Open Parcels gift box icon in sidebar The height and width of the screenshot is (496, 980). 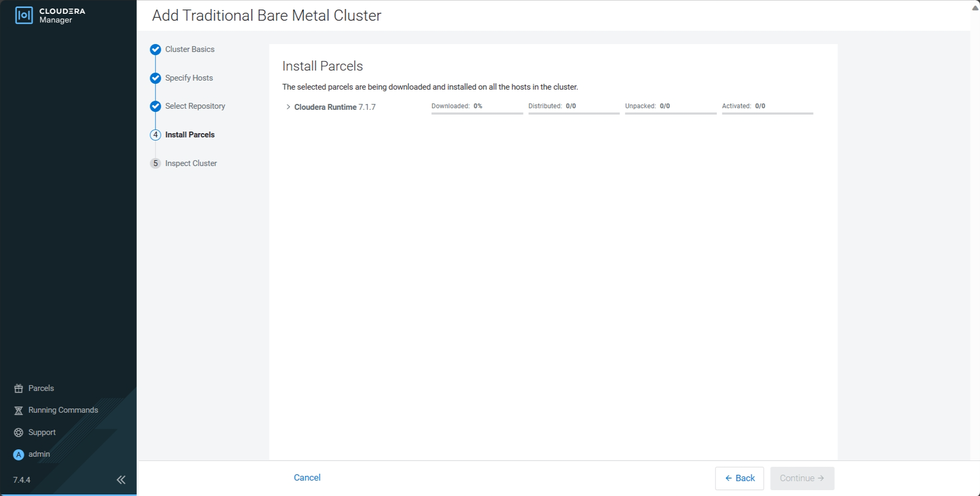(19, 388)
